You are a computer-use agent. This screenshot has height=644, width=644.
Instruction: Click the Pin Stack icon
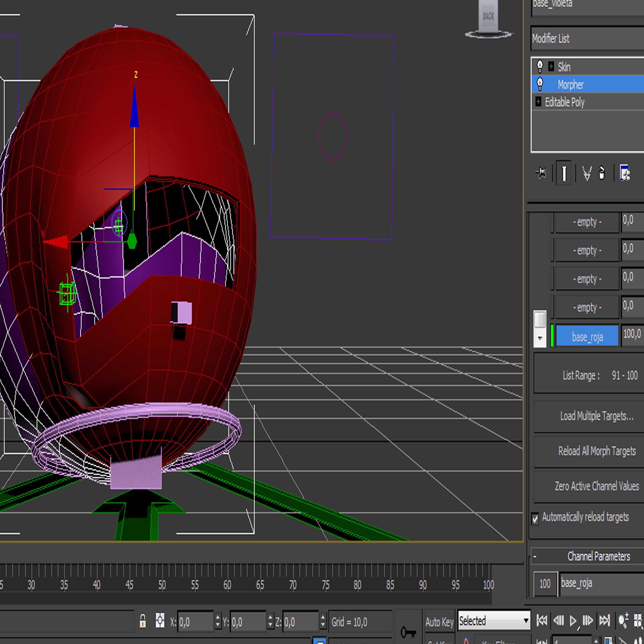541,173
